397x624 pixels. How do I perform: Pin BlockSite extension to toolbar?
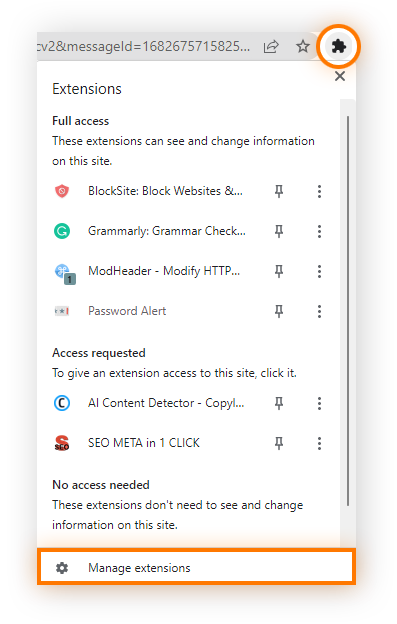[x=279, y=191]
